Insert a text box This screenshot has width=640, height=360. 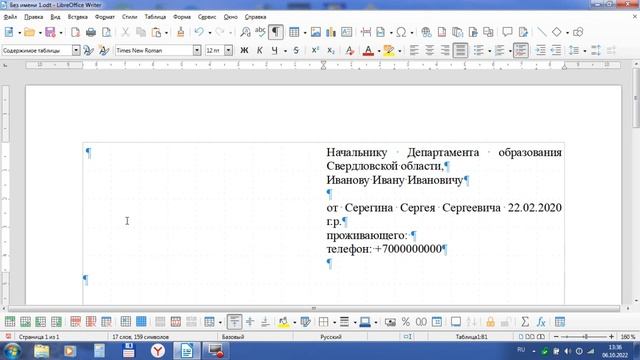(347, 32)
